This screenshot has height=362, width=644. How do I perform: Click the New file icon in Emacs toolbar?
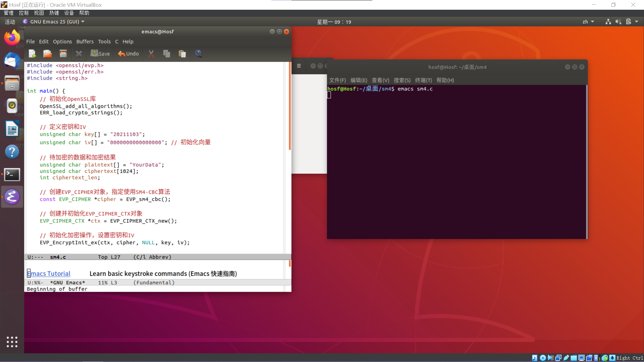pos(32,54)
